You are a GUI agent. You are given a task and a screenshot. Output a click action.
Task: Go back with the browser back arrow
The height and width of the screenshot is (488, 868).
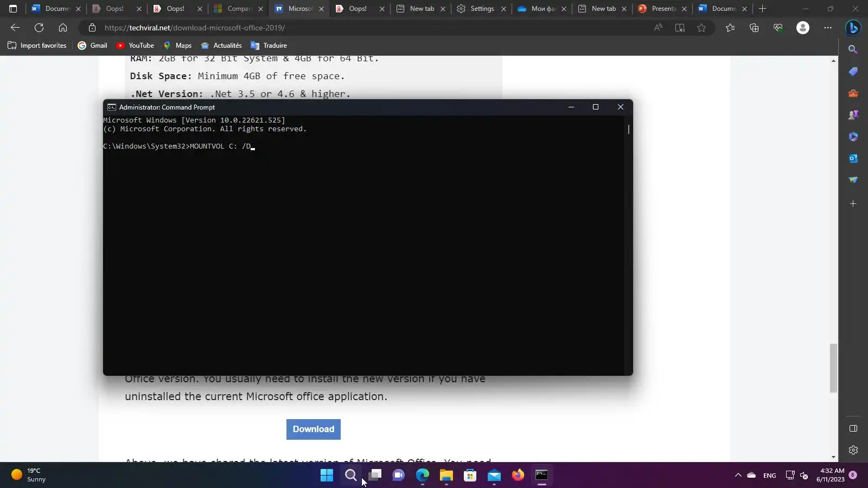point(15,28)
